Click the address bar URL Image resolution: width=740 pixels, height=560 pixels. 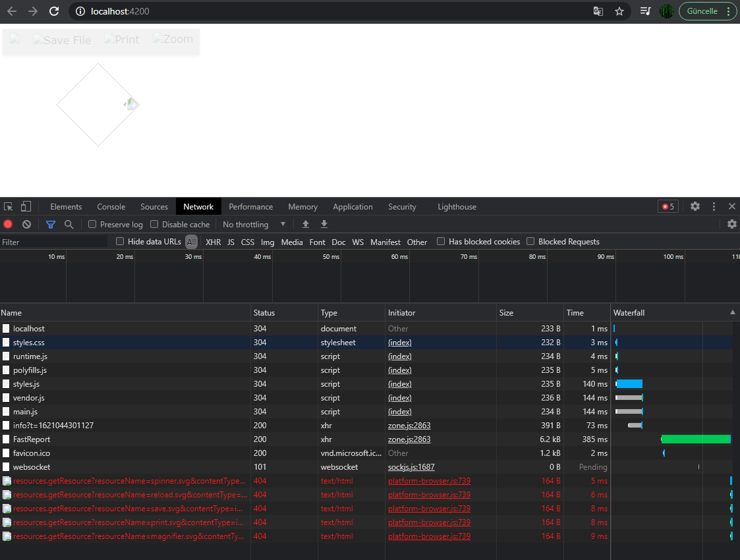point(120,11)
